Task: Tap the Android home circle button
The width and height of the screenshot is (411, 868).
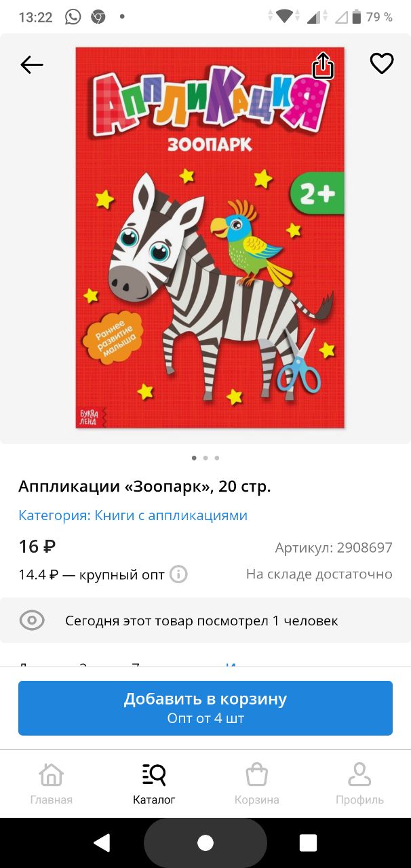Action: [206, 843]
